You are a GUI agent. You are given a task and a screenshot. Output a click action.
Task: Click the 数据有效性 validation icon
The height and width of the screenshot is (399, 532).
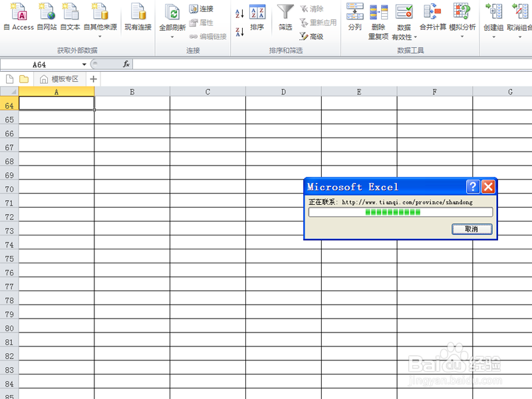(x=404, y=12)
